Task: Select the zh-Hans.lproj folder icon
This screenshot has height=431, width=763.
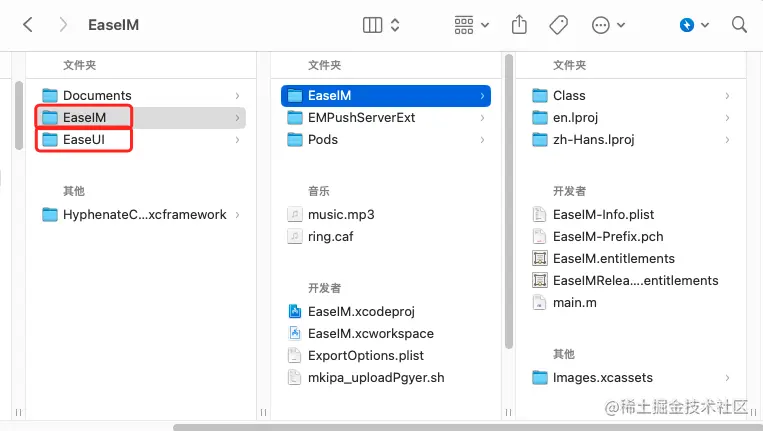Action: (540, 140)
